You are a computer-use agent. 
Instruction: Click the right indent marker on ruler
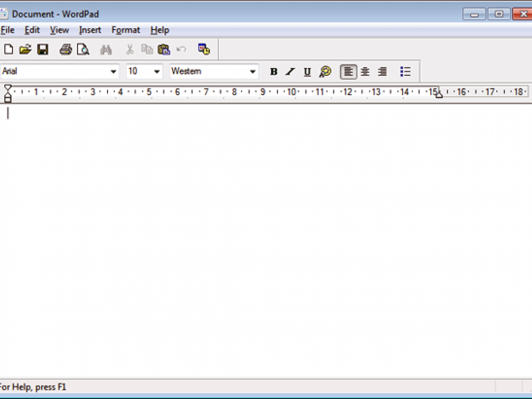(x=439, y=95)
